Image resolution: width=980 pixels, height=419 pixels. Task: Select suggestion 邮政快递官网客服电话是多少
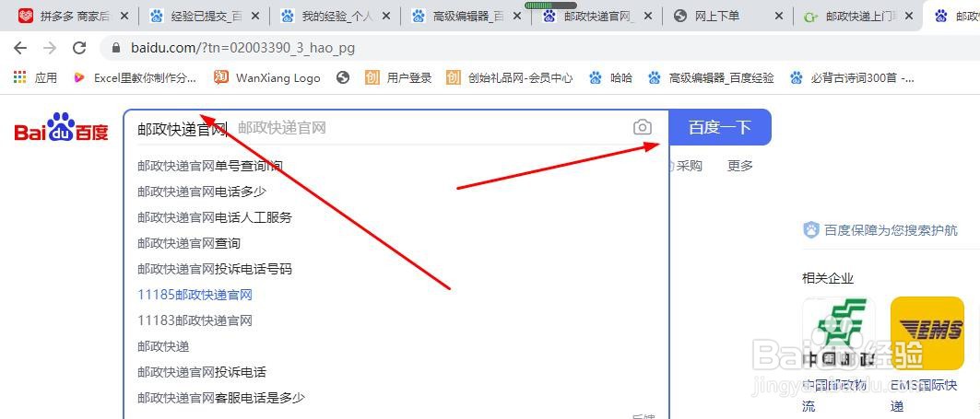221,398
